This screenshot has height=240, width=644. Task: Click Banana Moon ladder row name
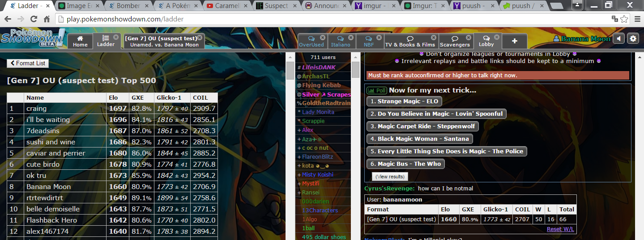(48, 187)
